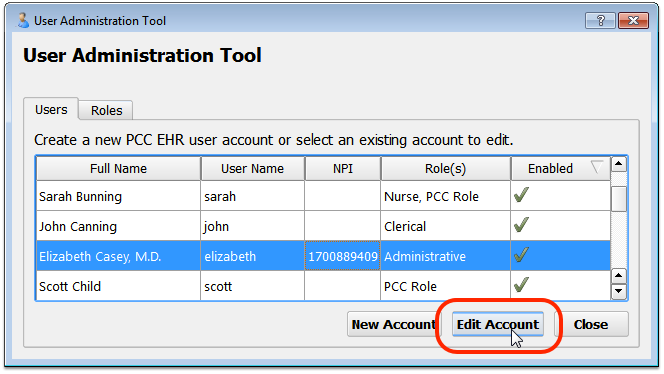664x374 pixels.
Task: Click John Canning's enabled checkmark
Action: (521, 225)
